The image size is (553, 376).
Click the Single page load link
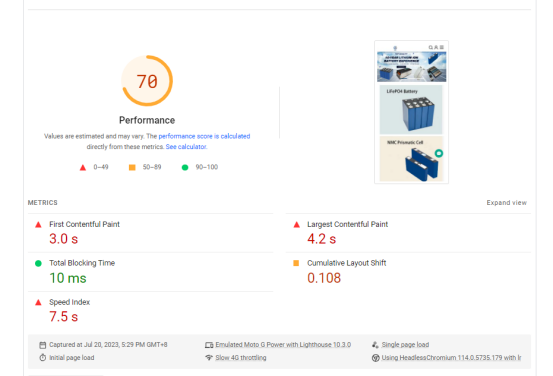[x=405, y=345]
